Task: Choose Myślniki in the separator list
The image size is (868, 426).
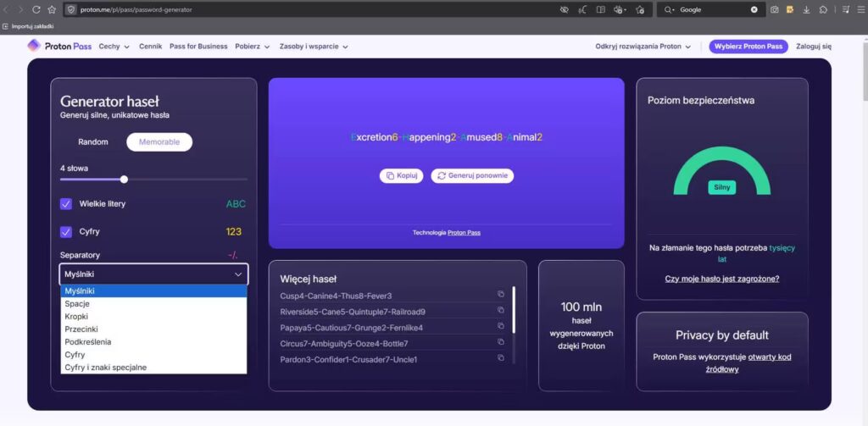Action: (154, 291)
